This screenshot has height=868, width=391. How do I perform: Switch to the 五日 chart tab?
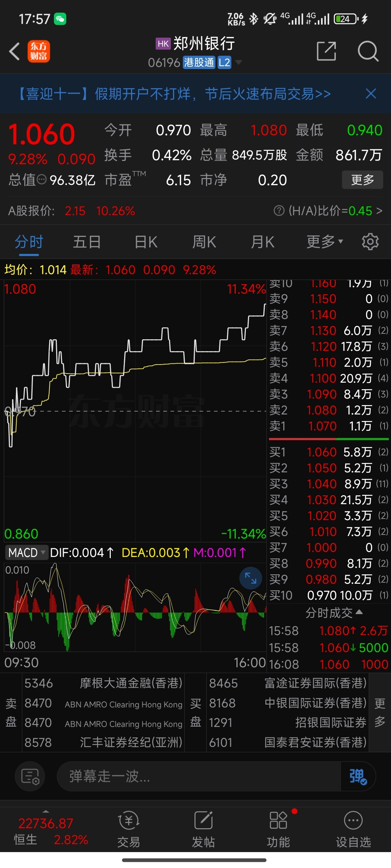pos(87,242)
